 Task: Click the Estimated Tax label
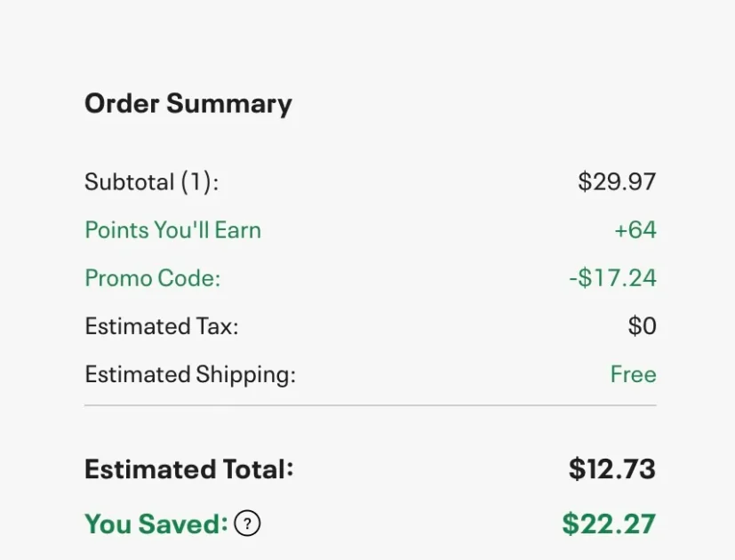tap(162, 326)
